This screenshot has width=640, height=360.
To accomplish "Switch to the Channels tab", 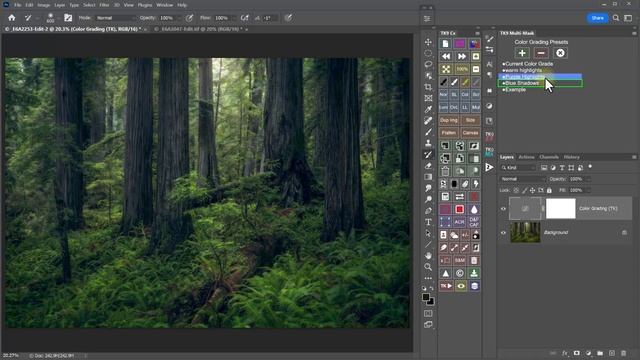I will tap(549, 157).
